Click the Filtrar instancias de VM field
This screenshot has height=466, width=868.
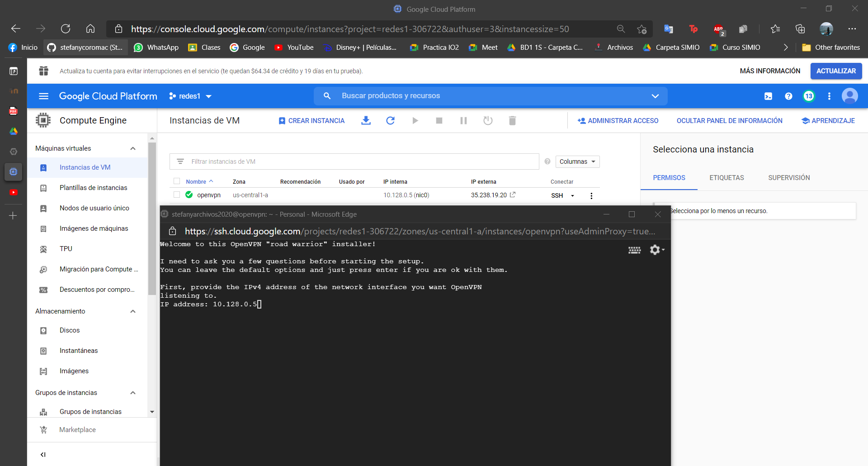(x=354, y=162)
